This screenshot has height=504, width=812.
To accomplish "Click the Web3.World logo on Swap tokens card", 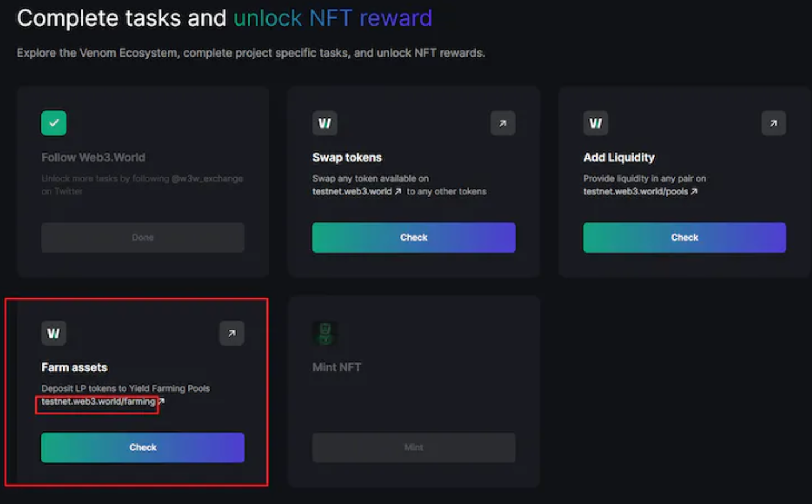I will [x=325, y=123].
